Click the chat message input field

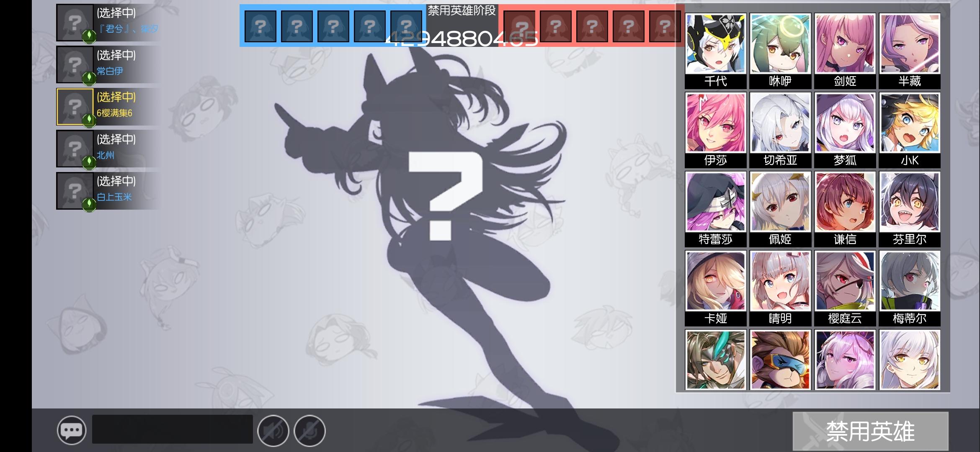click(172, 429)
